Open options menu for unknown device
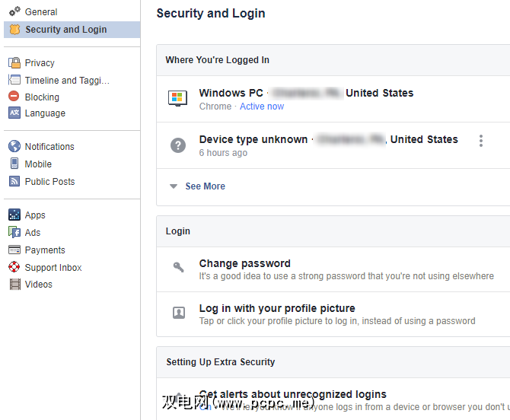Viewport: 510px width, 420px height. pos(480,141)
